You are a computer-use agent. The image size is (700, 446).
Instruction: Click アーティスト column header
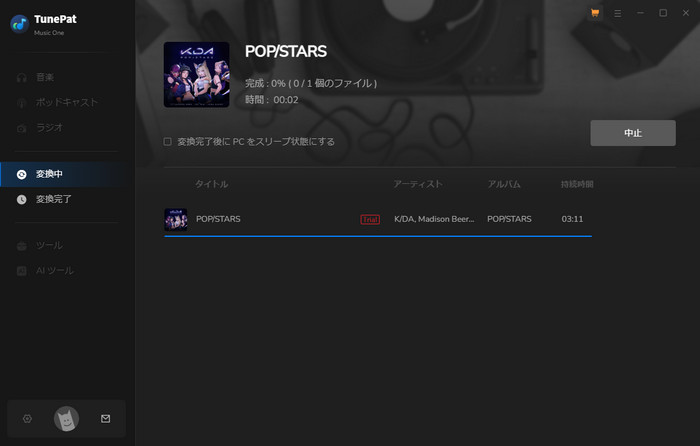[x=418, y=184]
